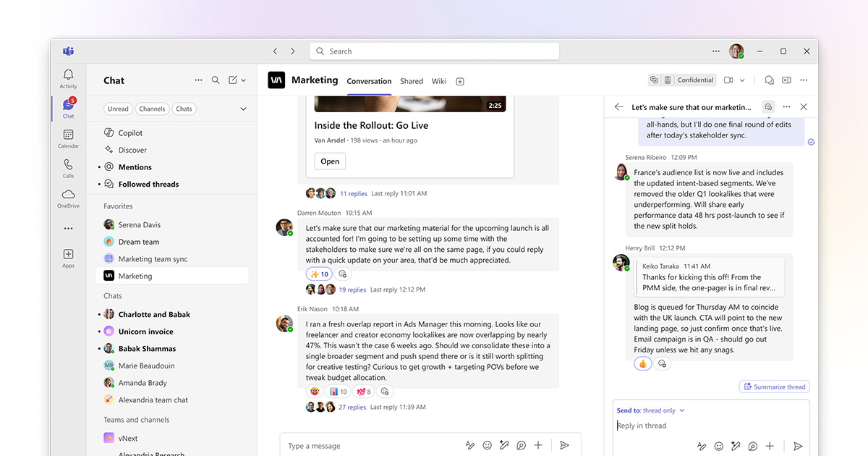Image resolution: width=868 pixels, height=456 pixels.
Task: Send the thread reply with the send icon
Action: 798,447
